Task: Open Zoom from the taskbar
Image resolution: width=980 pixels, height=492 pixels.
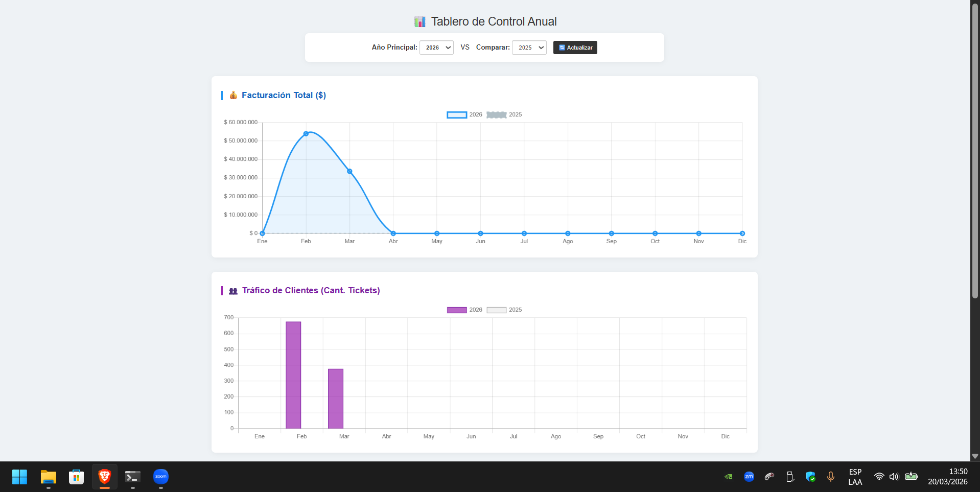Action: coord(161,477)
